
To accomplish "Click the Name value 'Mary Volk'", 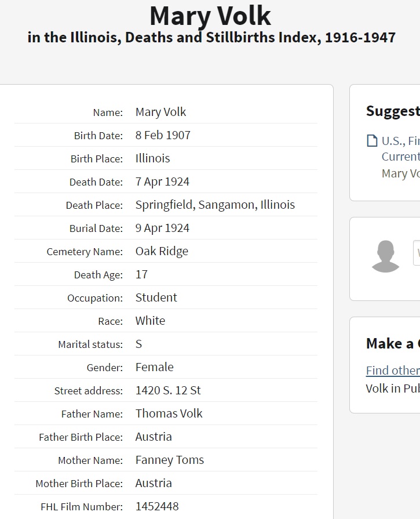I will tap(160, 112).
